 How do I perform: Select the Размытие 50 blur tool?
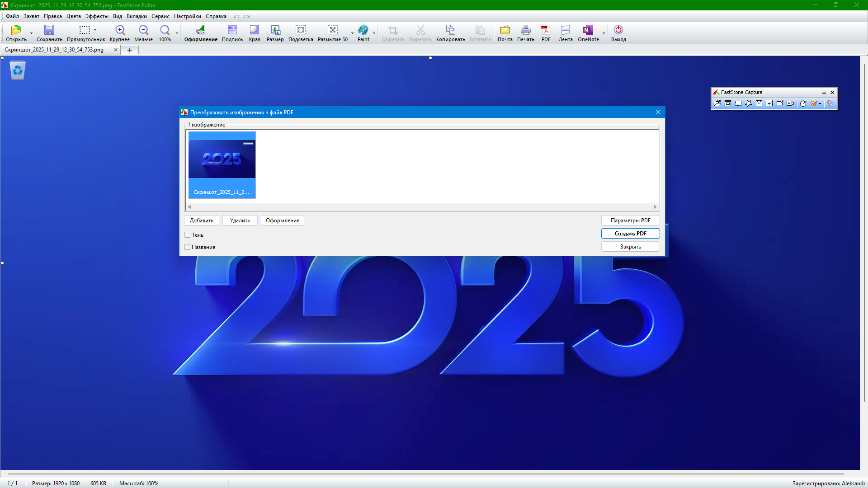click(332, 30)
